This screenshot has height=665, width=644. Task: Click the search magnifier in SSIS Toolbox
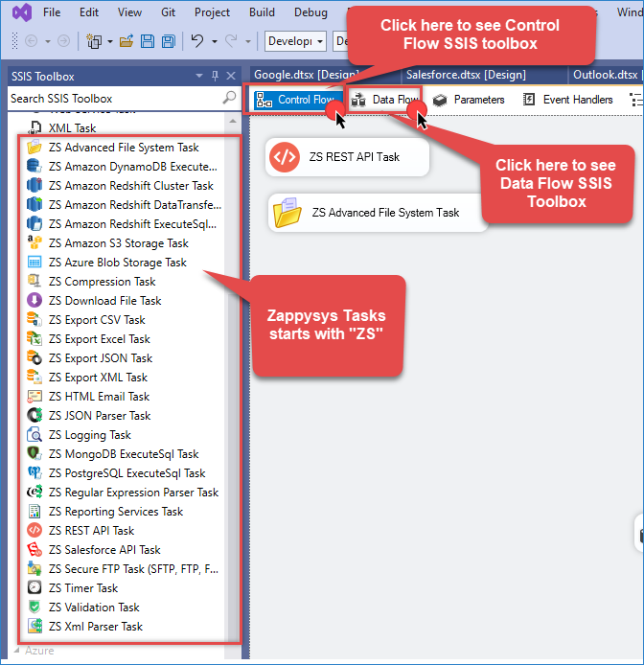point(229,98)
